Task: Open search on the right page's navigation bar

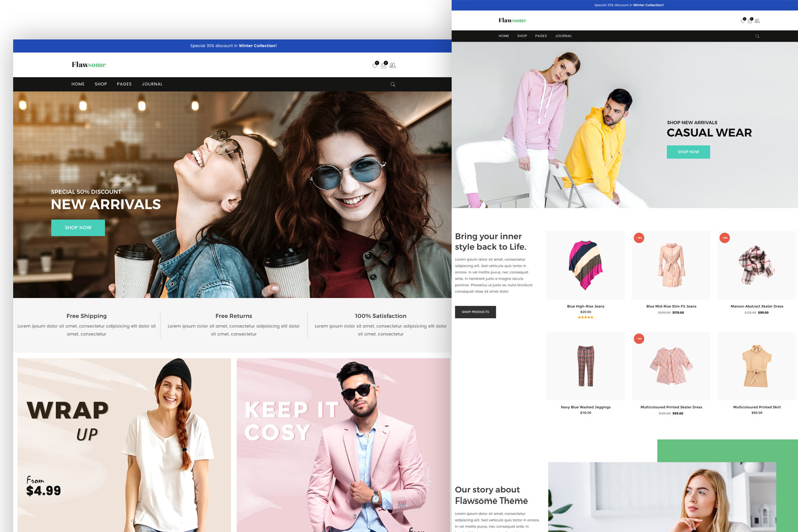Action: pyautogui.click(x=757, y=36)
